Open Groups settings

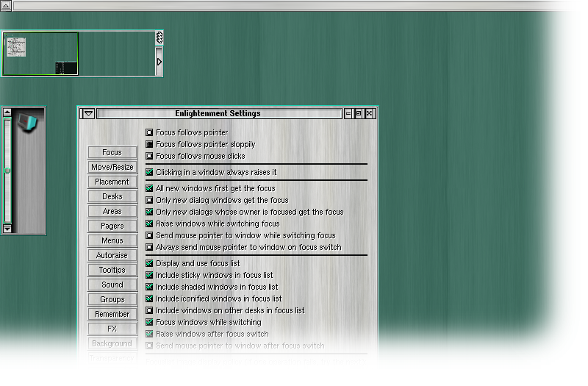tap(112, 299)
